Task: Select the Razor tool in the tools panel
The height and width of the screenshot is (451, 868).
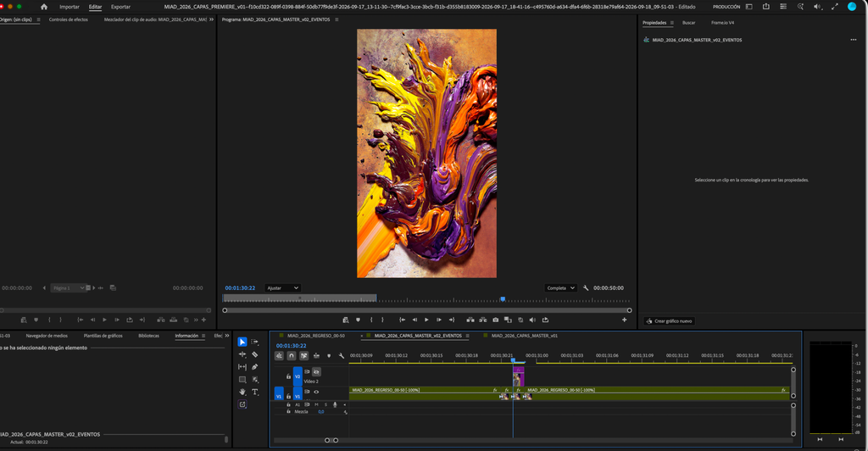Action: 255,354
